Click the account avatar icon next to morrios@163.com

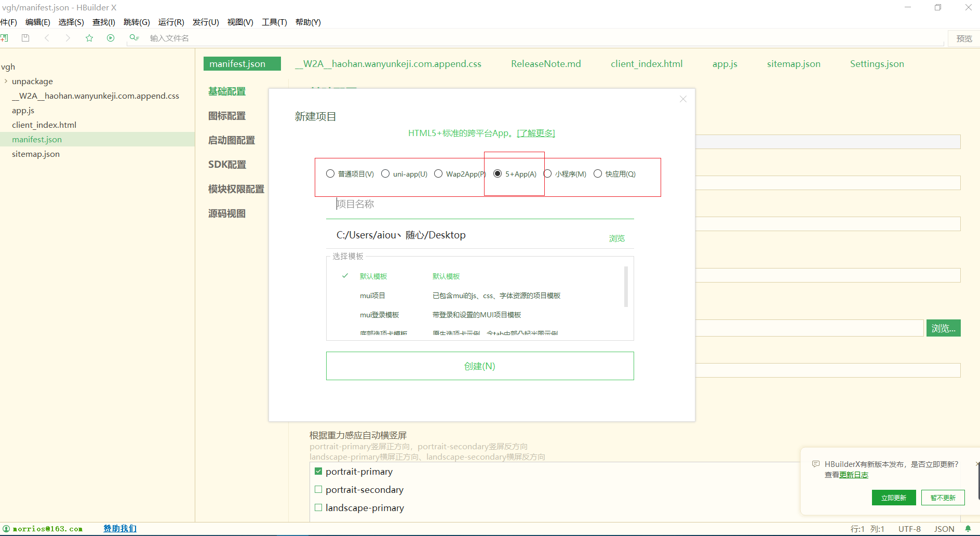tap(5, 528)
